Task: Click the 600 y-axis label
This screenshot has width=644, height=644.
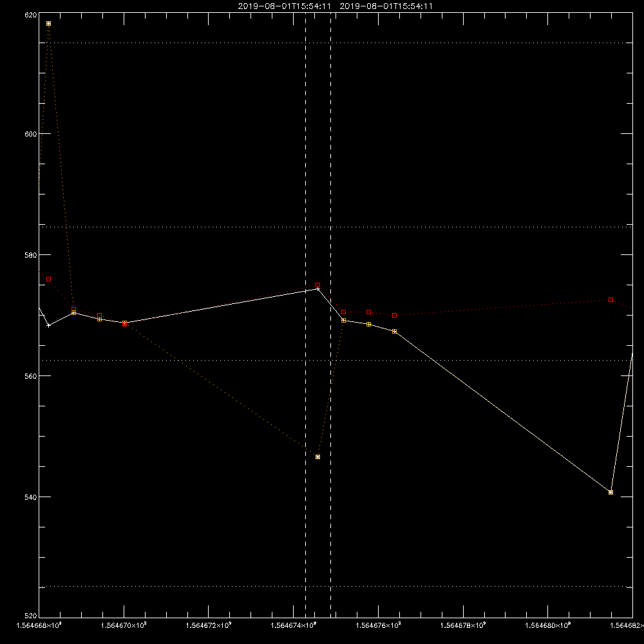Action: [32, 134]
